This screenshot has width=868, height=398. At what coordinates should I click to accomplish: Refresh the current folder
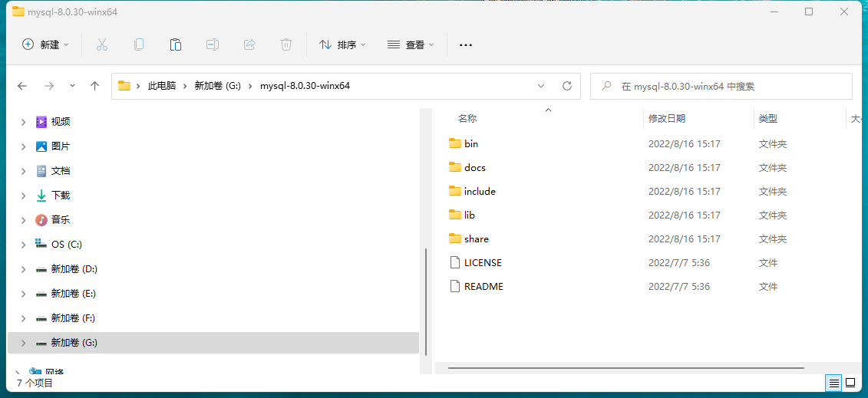pyautogui.click(x=567, y=86)
